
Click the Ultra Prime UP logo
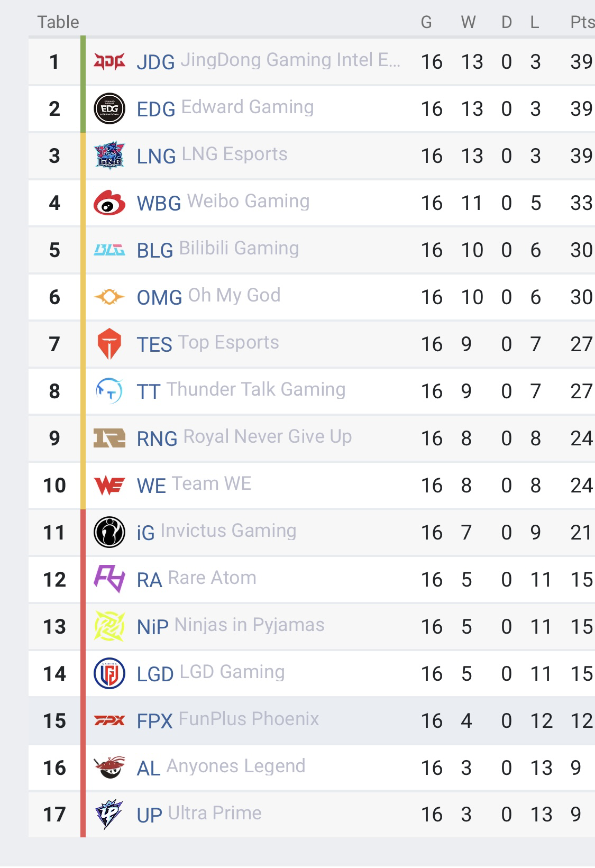(109, 814)
